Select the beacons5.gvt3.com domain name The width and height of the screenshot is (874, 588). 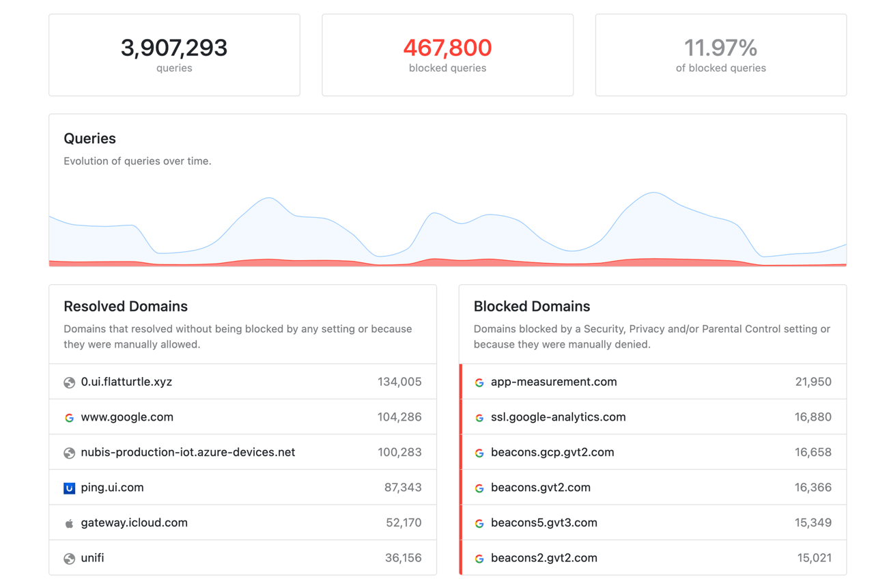[544, 522]
